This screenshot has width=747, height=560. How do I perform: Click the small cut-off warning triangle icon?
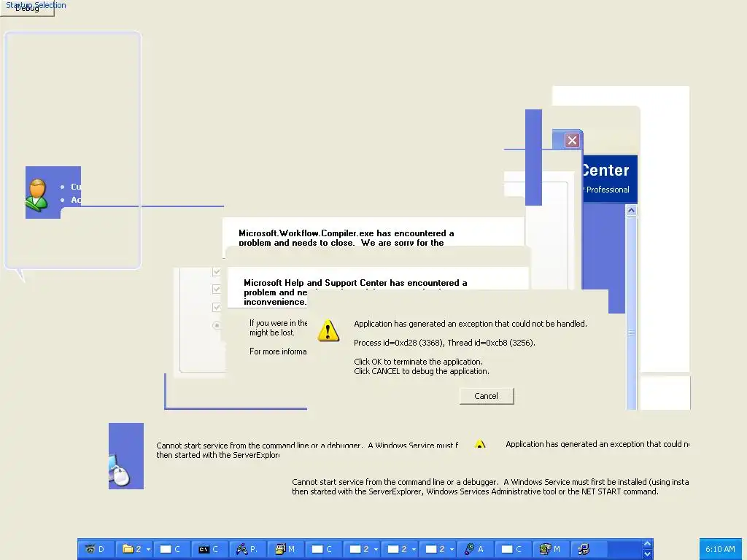(480, 444)
